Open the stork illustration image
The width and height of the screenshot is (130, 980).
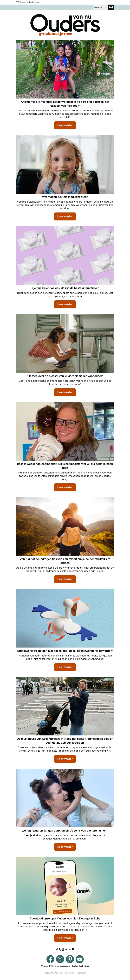(x=65, y=618)
